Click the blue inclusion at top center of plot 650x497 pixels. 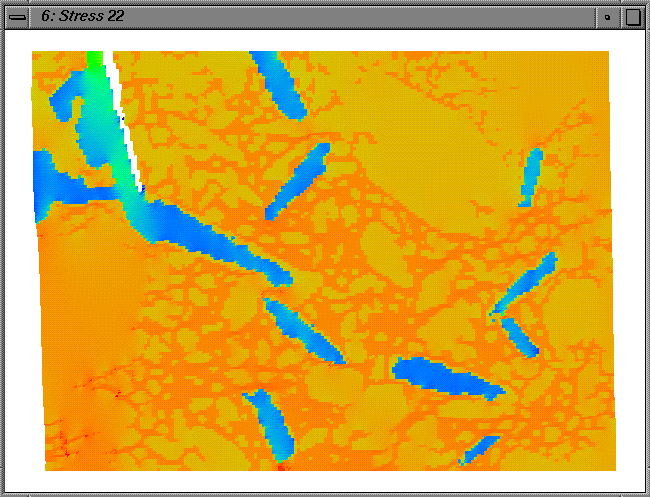[280, 85]
